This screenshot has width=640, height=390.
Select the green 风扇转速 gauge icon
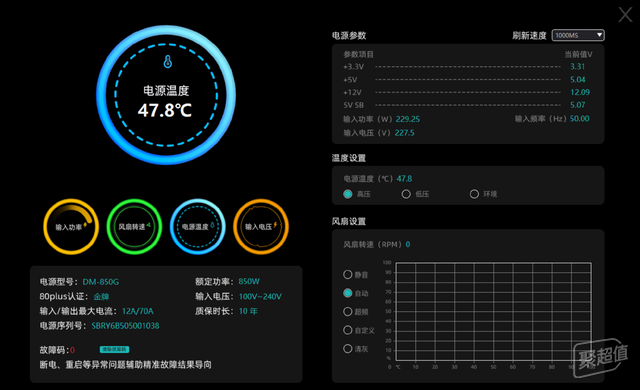click(134, 226)
